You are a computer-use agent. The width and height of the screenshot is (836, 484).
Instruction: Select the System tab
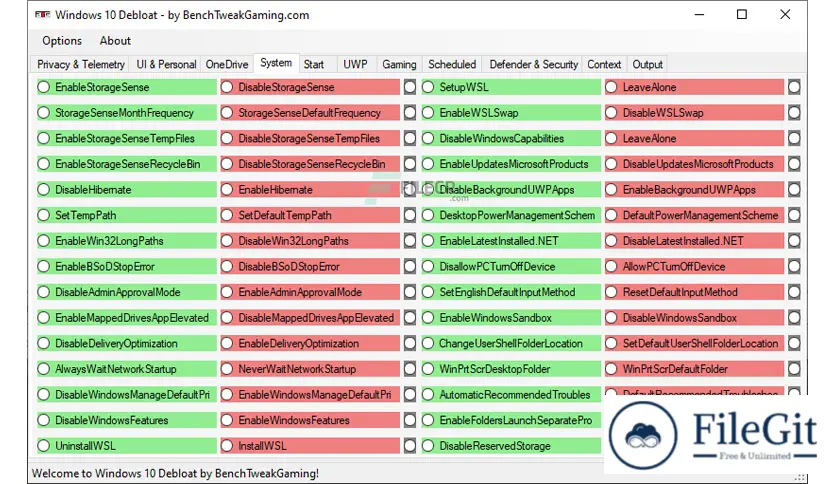coord(276,63)
